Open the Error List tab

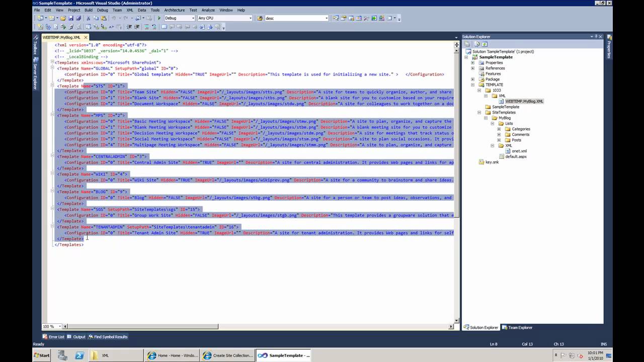[x=53, y=337]
